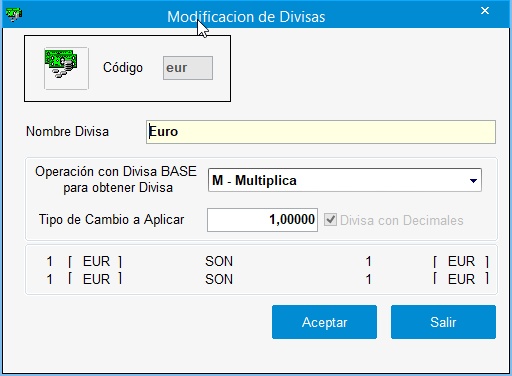Click the Tipo de Cambio a Aplicar field

point(262,220)
